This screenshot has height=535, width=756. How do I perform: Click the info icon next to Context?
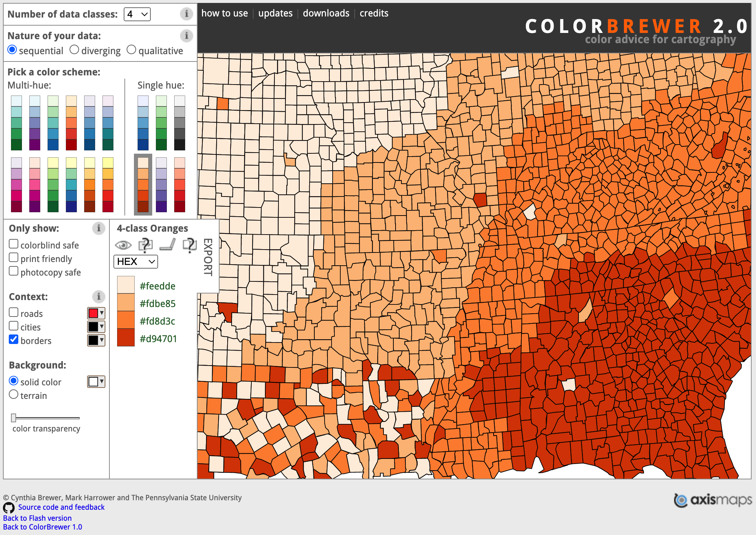[x=98, y=296]
